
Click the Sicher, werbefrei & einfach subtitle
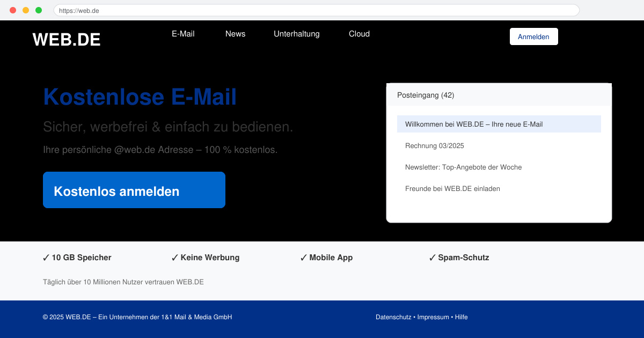click(x=168, y=127)
